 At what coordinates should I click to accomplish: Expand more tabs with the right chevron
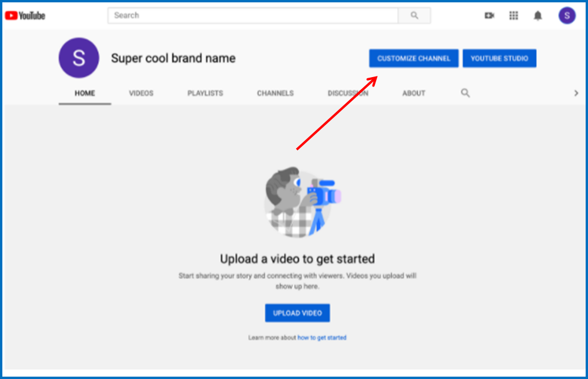coord(576,93)
